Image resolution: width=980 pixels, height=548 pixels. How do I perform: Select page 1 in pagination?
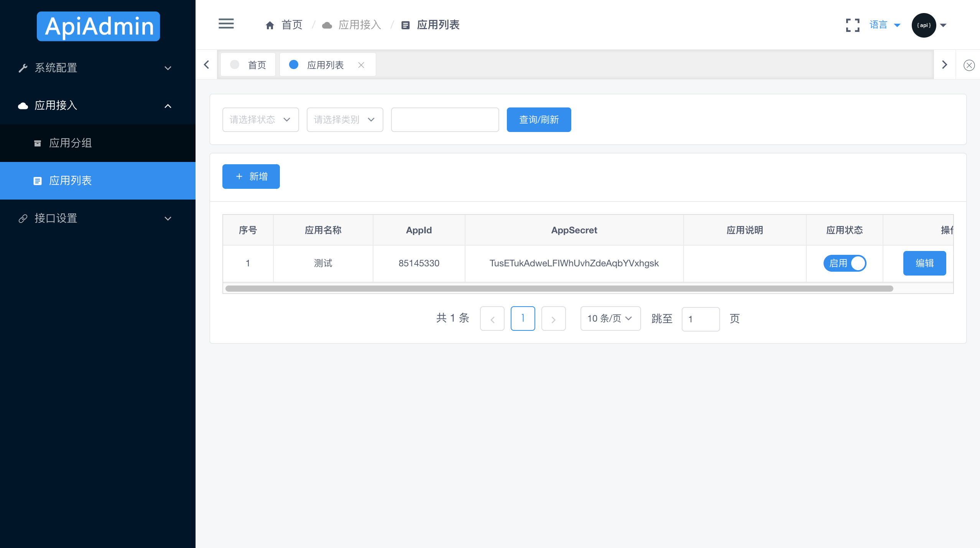523,319
